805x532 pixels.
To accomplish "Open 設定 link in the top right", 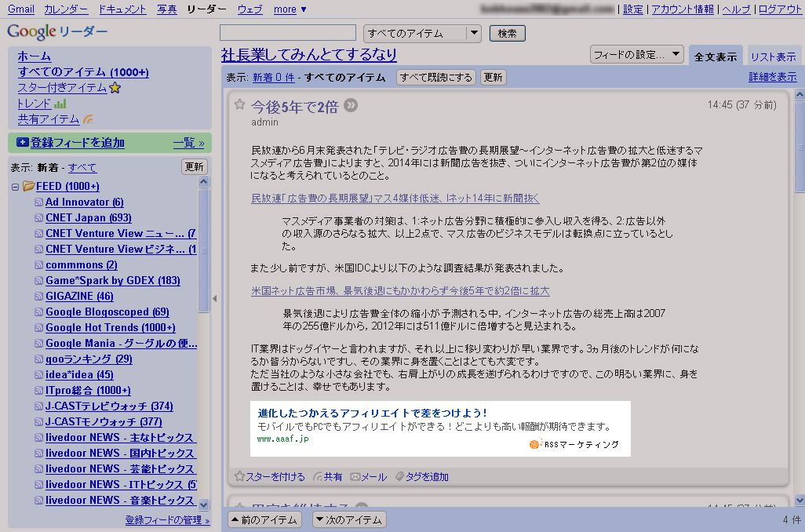I will [x=632, y=9].
